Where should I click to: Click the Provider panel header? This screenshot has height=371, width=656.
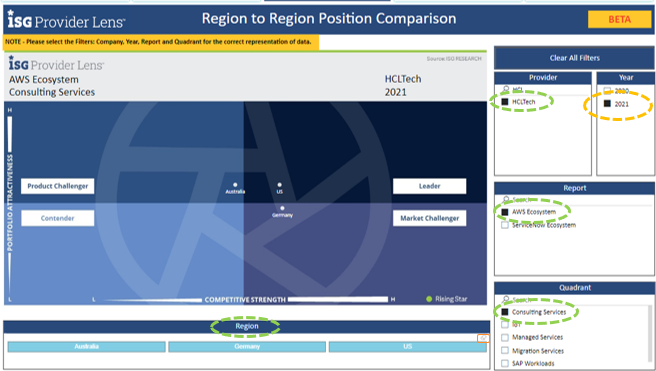click(543, 77)
